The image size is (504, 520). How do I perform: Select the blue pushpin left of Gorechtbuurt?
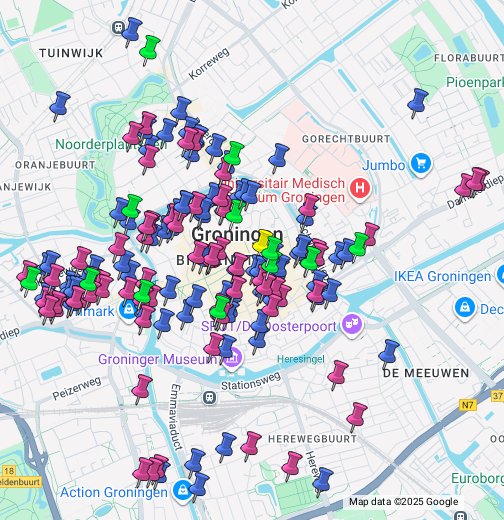(x=278, y=158)
